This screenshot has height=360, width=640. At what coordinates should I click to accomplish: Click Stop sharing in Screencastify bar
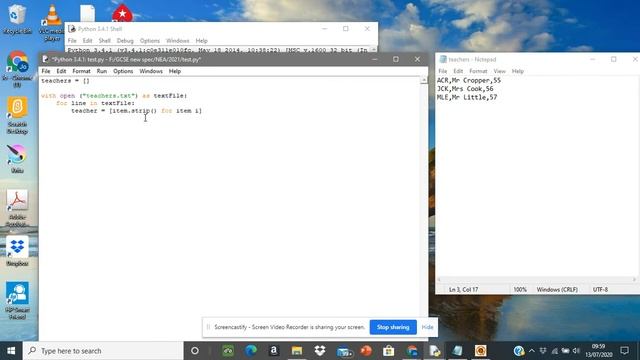click(x=393, y=327)
